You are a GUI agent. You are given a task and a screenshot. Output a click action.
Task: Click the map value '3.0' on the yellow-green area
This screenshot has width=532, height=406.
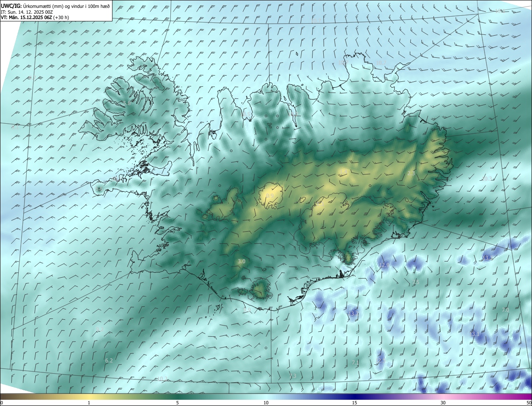(x=241, y=261)
